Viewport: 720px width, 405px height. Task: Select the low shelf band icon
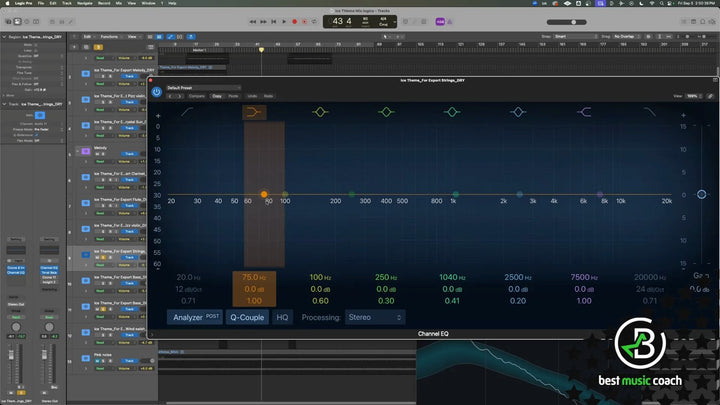coord(254,112)
